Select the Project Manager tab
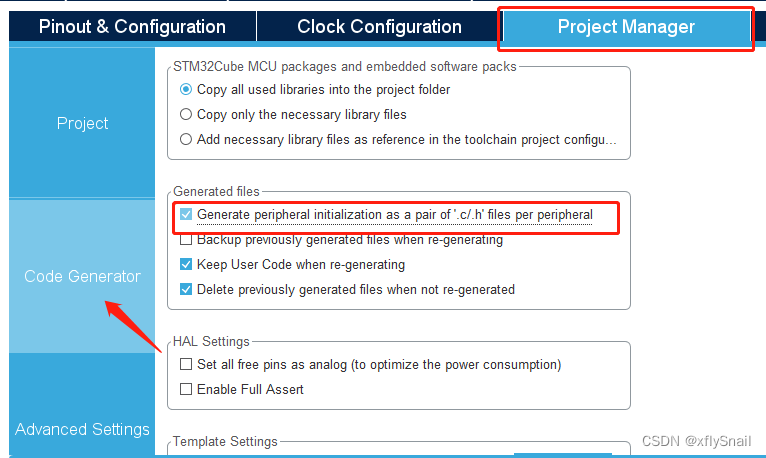The height and width of the screenshot is (458, 766). click(626, 27)
